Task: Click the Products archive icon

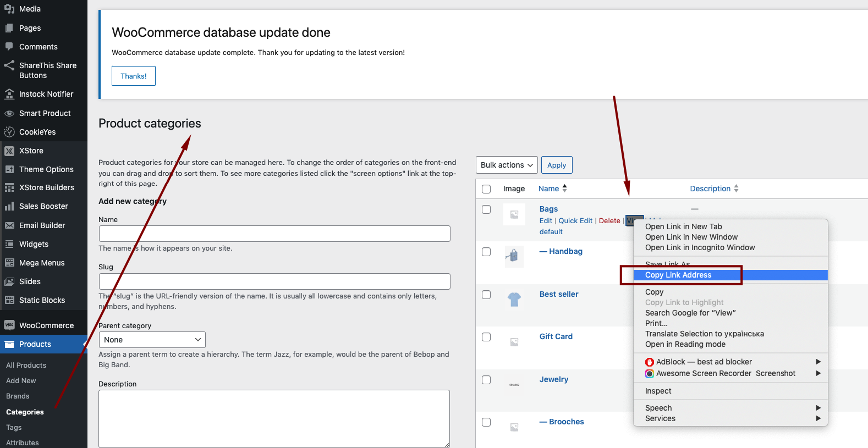Action: pyautogui.click(x=9, y=344)
